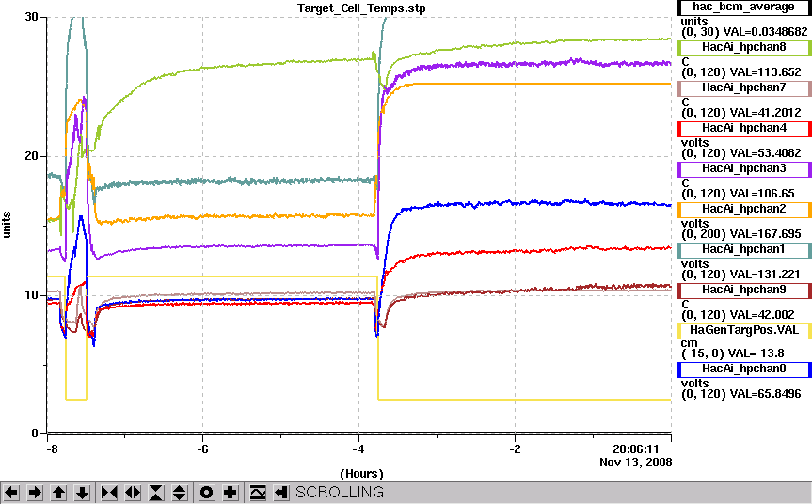
Task: Click the VAL=42.002 reading
Action: pyautogui.click(x=762, y=314)
